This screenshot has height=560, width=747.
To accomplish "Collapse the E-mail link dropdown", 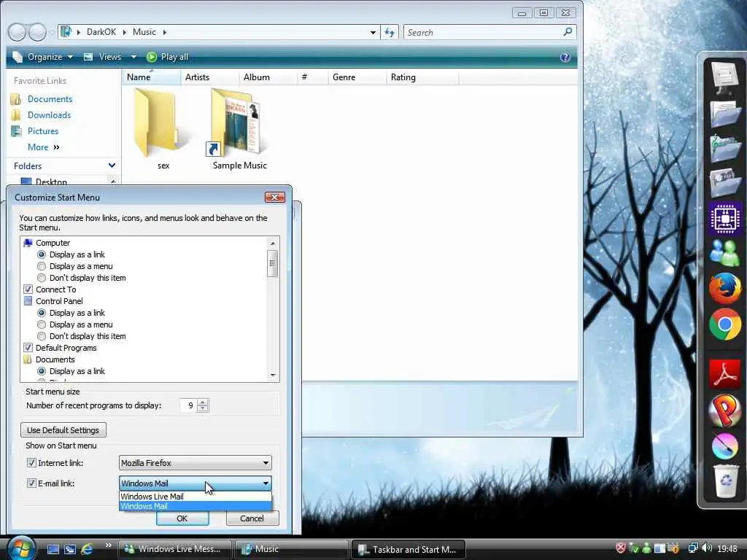I will click(x=266, y=483).
